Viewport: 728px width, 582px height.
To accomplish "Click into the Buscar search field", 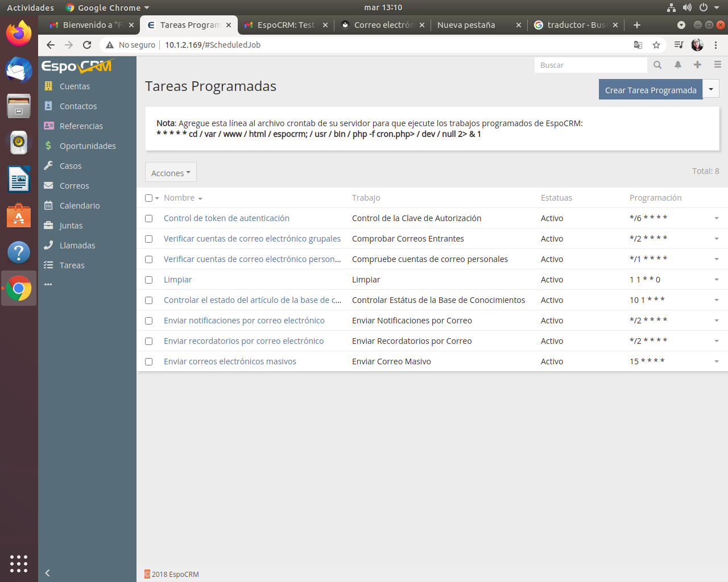I will pos(590,65).
